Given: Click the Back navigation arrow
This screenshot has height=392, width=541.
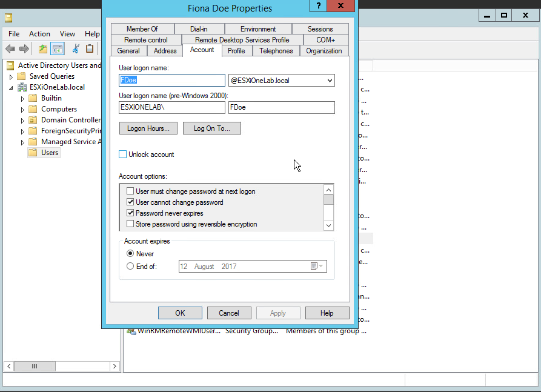Looking at the screenshot, I should coord(10,48).
